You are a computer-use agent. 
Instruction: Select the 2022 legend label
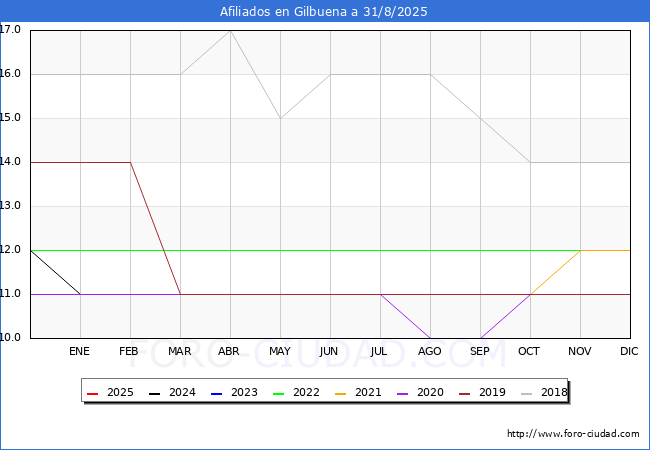click(x=306, y=392)
